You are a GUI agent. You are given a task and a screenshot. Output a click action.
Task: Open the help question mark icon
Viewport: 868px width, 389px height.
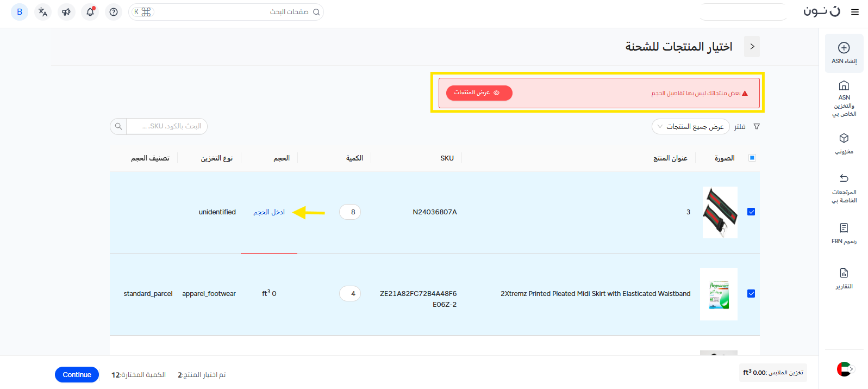pyautogui.click(x=114, y=12)
